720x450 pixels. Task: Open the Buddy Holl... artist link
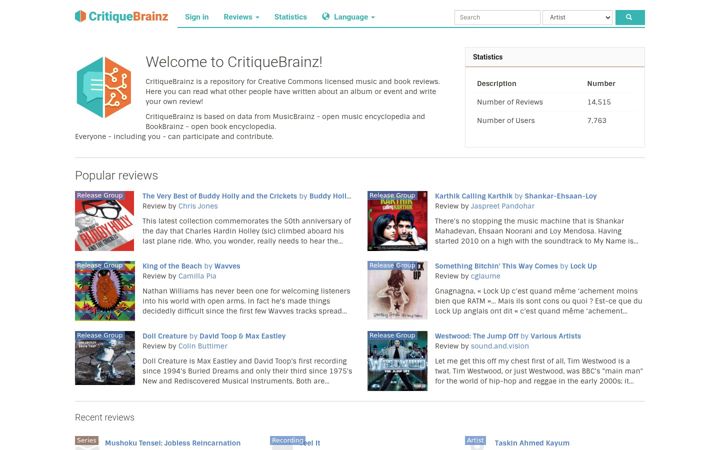coord(330,196)
